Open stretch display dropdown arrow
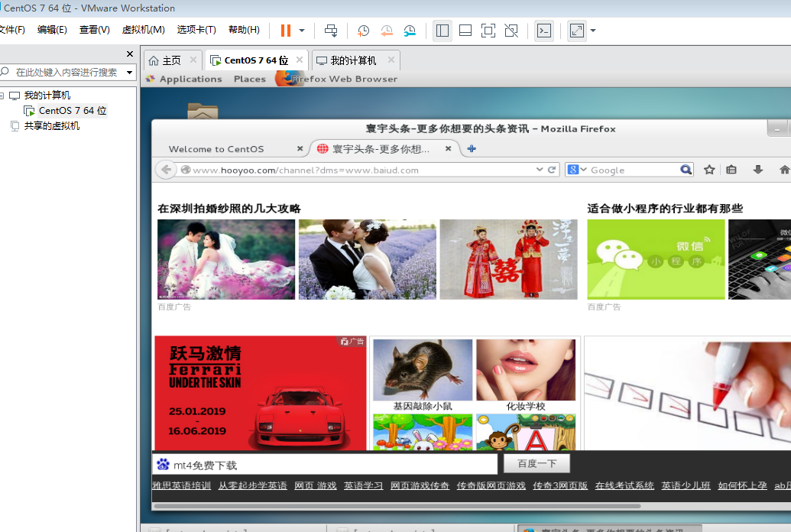The height and width of the screenshot is (532, 791). [x=593, y=31]
